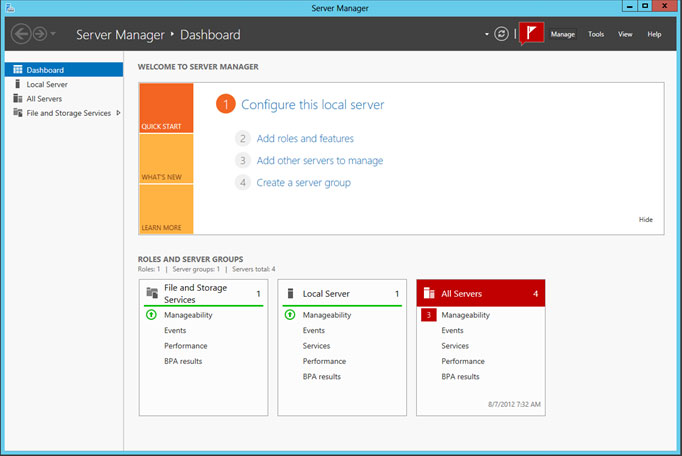Viewport: 682px width, 456px height.
Task: Click Create a server group link
Action: (303, 183)
